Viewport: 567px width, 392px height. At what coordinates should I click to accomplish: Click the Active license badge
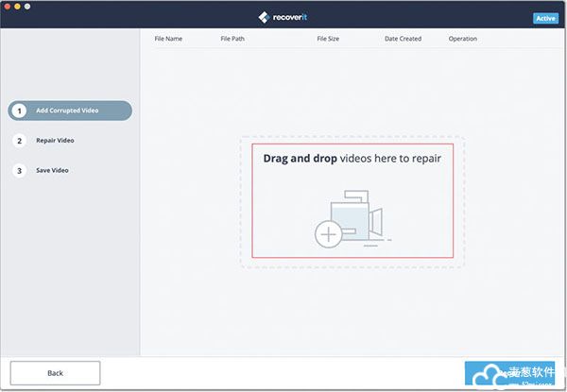[545, 19]
